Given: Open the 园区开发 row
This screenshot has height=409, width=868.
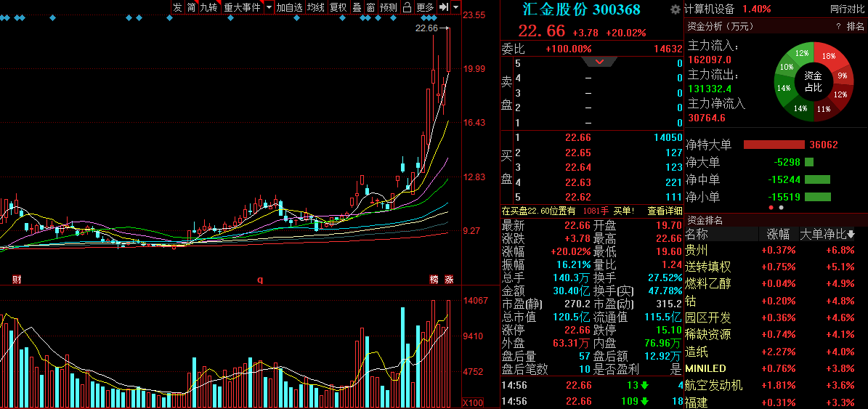Looking at the screenshot, I should coord(776,317).
